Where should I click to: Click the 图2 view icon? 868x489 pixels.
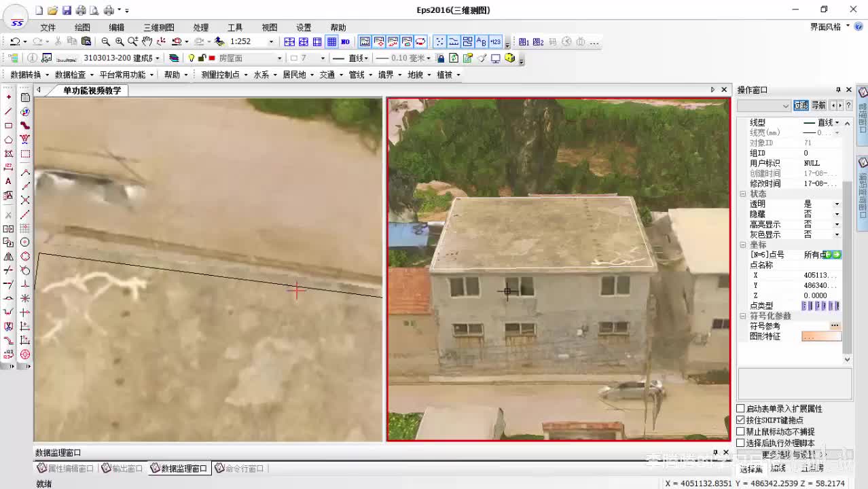tap(539, 41)
